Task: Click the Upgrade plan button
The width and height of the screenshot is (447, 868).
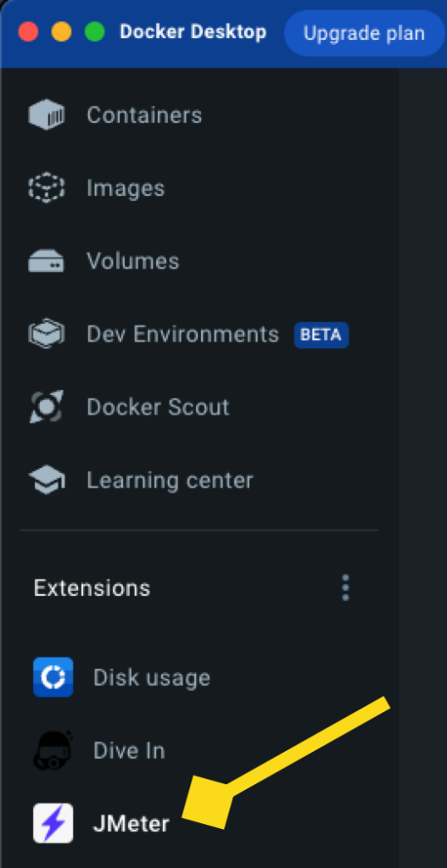Action: [x=364, y=33]
